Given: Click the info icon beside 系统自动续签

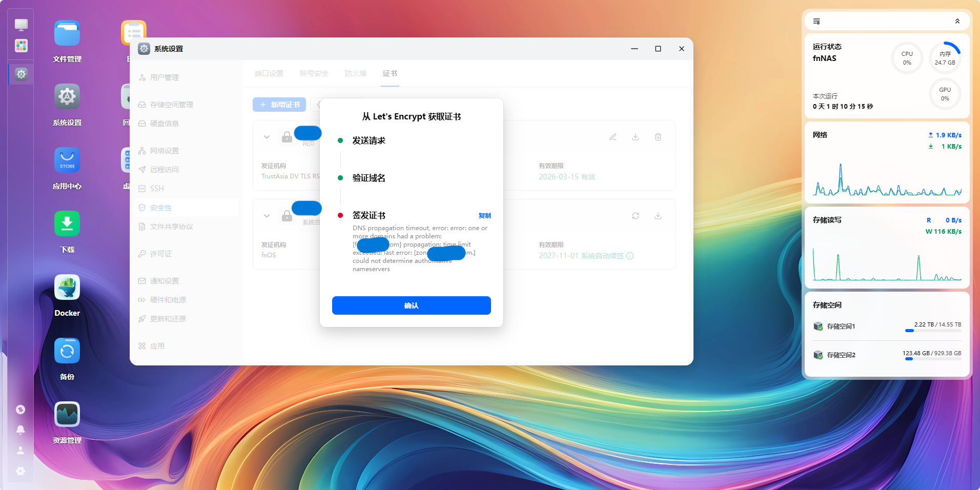Looking at the screenshot, I should (x=630, y=256).
